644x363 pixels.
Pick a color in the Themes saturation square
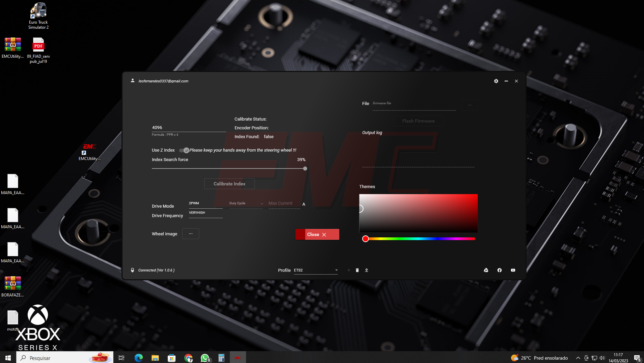click(418, 213)
